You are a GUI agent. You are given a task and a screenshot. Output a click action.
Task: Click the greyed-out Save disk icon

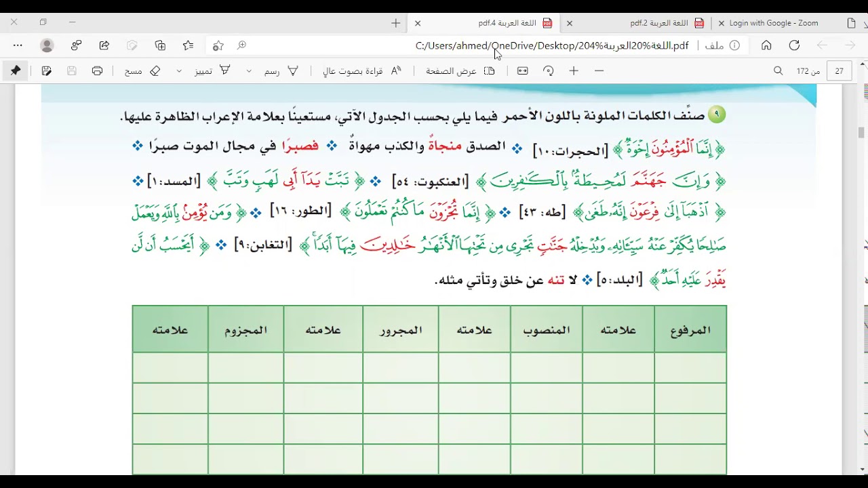tap(72, 70)
